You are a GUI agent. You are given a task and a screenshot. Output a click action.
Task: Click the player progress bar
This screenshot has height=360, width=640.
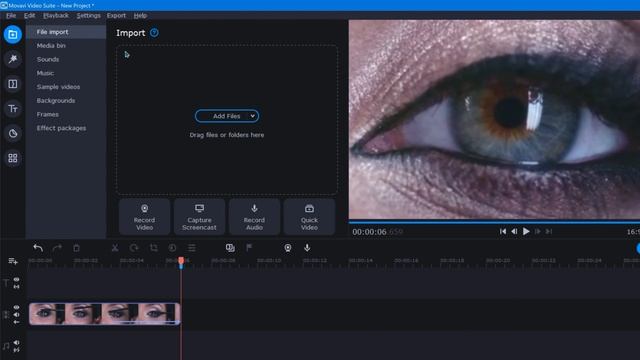click(494, 222)
